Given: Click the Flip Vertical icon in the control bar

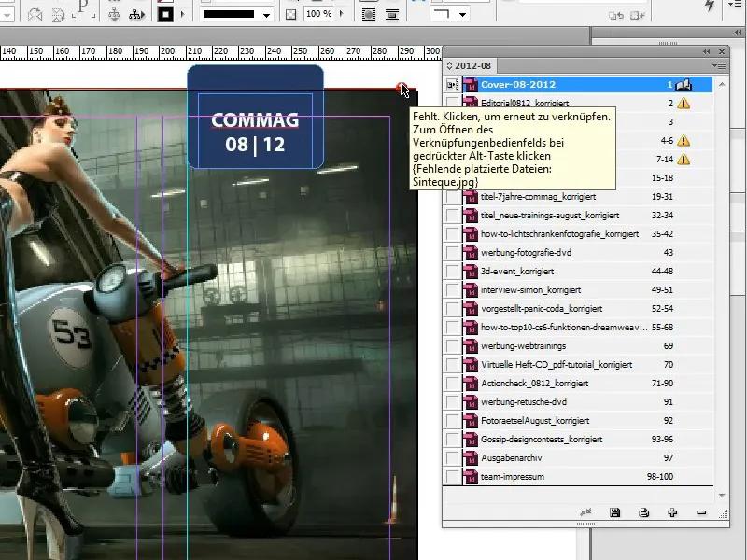Looking at the screenshot, I should coord(58,15).
